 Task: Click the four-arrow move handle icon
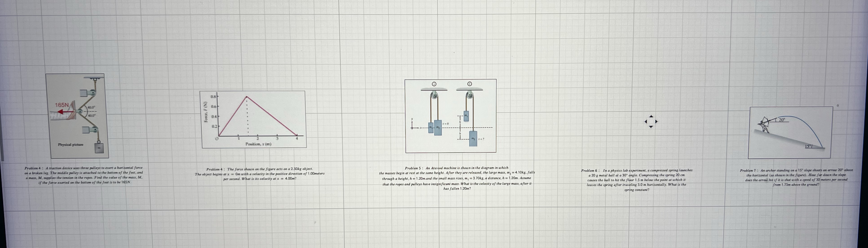651,121
